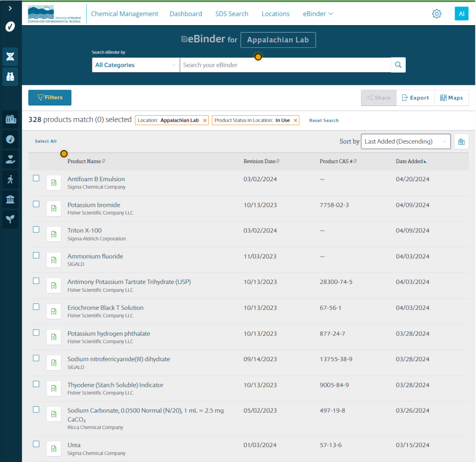Remove the In Use status filter

point(295,120)
